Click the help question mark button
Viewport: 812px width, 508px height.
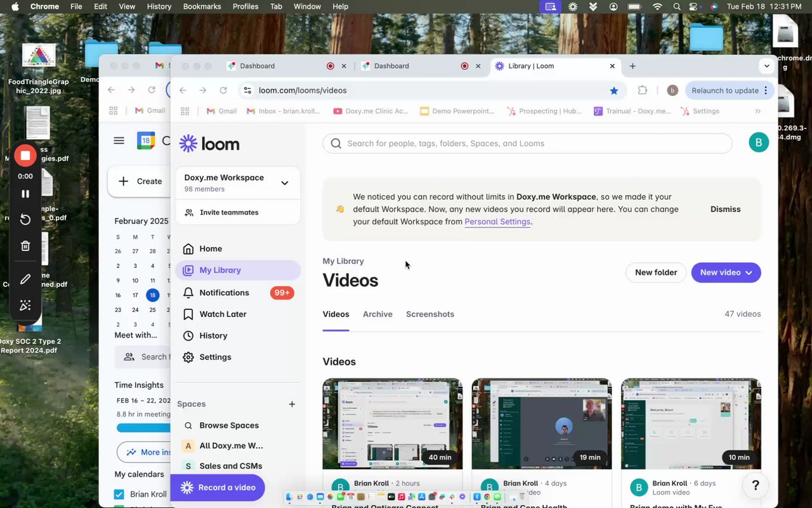[x=756, y=486]
